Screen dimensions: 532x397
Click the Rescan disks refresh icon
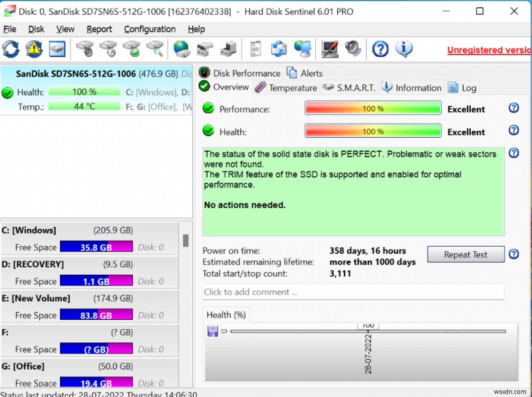9,49
